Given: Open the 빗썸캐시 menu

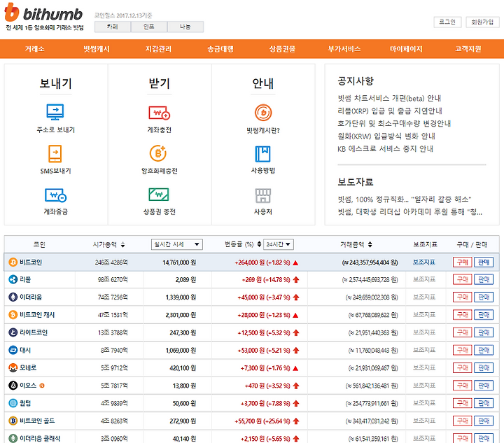Looking at the screenshot, I should click(97, 49).
